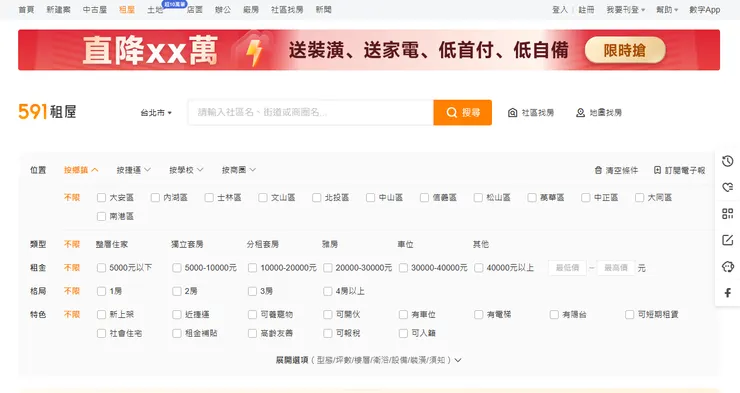Image resolution: width=740 pixels, height=393 pixels.
Task: Open 土地 in top navigation
Action: (155, 9)
